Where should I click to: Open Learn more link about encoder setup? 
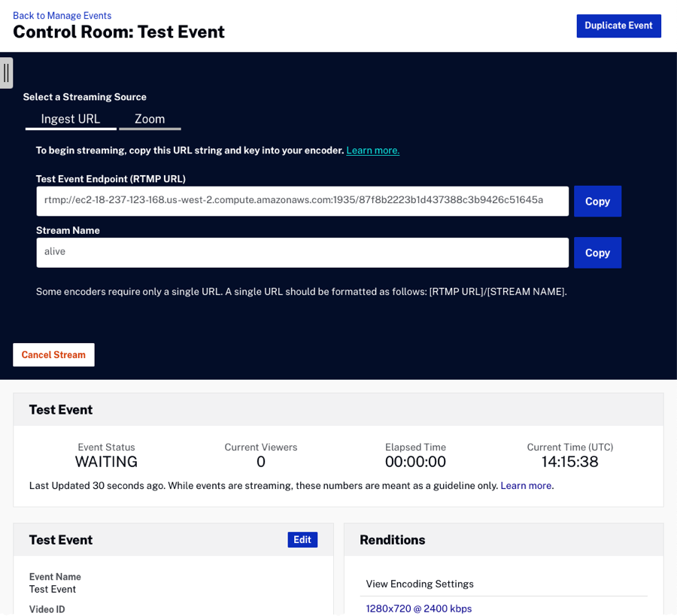pyautogui.click(x=372, y=150)
